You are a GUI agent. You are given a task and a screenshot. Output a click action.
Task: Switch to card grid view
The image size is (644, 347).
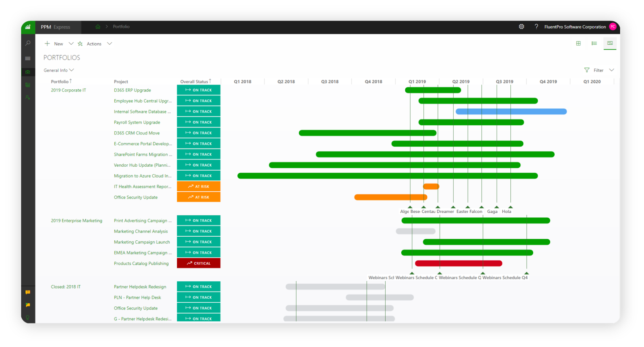[578, 43]
